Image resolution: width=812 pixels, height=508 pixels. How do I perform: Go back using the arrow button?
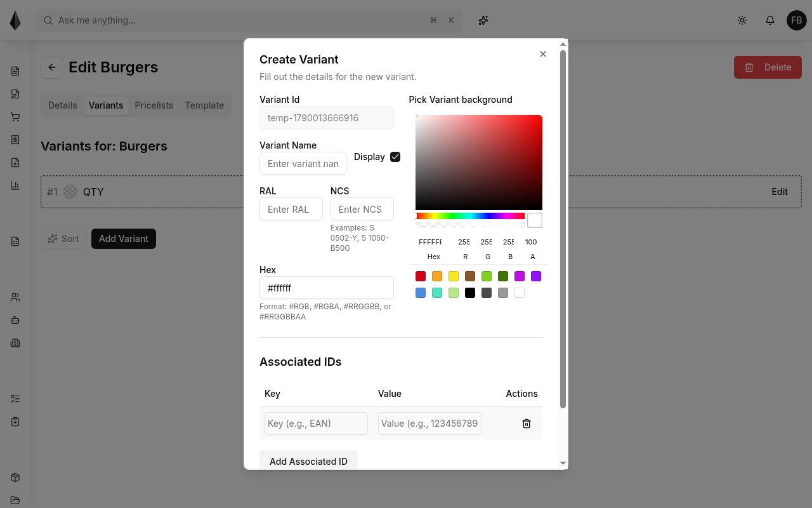pyautogui.click(x=52, y=67)
